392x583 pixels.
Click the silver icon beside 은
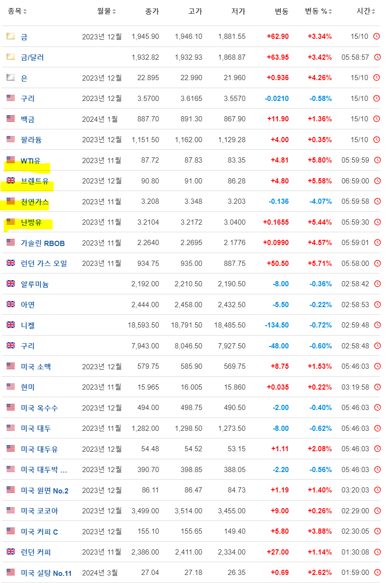pos(10,78)
